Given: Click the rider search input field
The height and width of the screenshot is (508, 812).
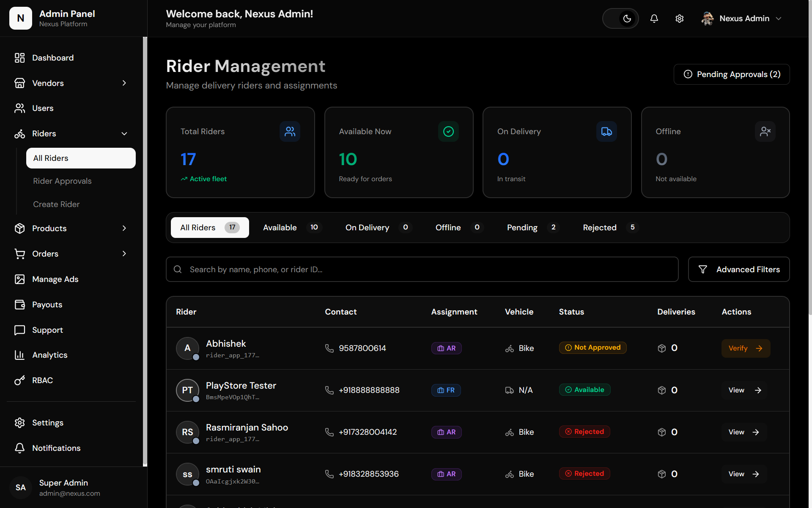Looking at the screenshot, I should pos(422,270).
